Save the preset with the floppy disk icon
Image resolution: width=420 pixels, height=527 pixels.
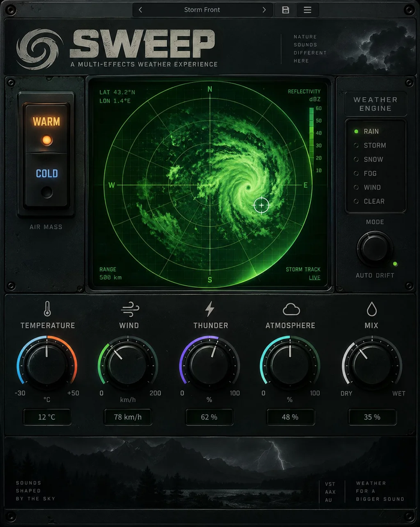tap(286, 10)
